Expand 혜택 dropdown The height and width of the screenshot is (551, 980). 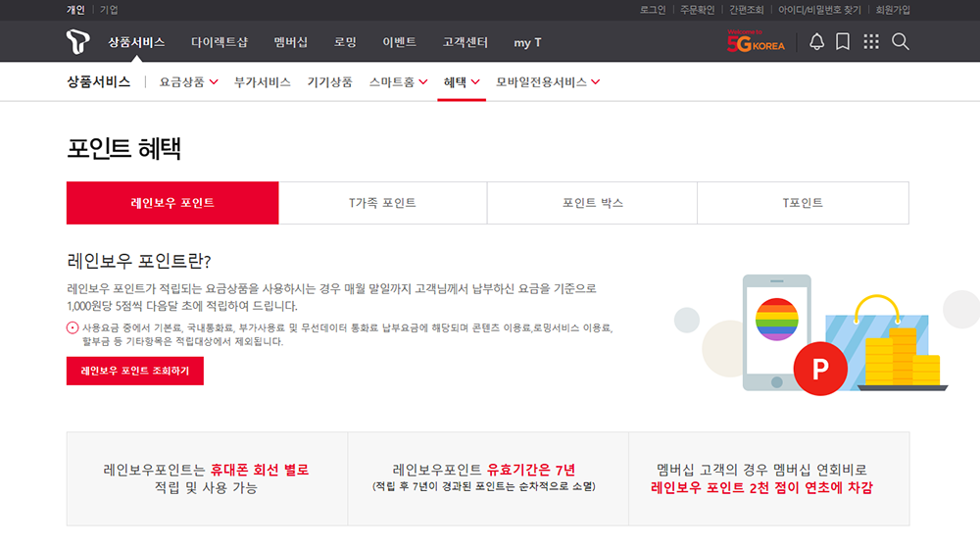(462, 82)
